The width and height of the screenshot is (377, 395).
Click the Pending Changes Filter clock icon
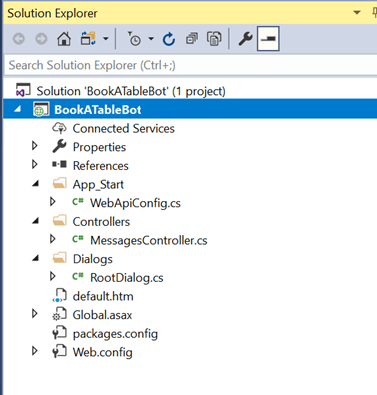pyautogui.click(x=134, y=39)
